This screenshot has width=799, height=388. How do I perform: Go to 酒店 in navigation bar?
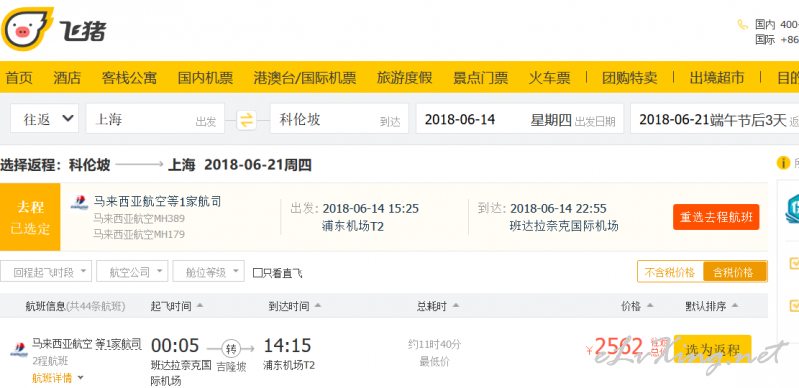67,78
